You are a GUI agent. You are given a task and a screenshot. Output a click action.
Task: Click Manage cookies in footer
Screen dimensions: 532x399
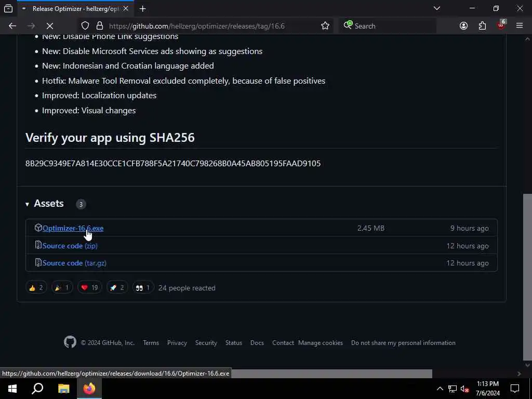pos(321,343)
